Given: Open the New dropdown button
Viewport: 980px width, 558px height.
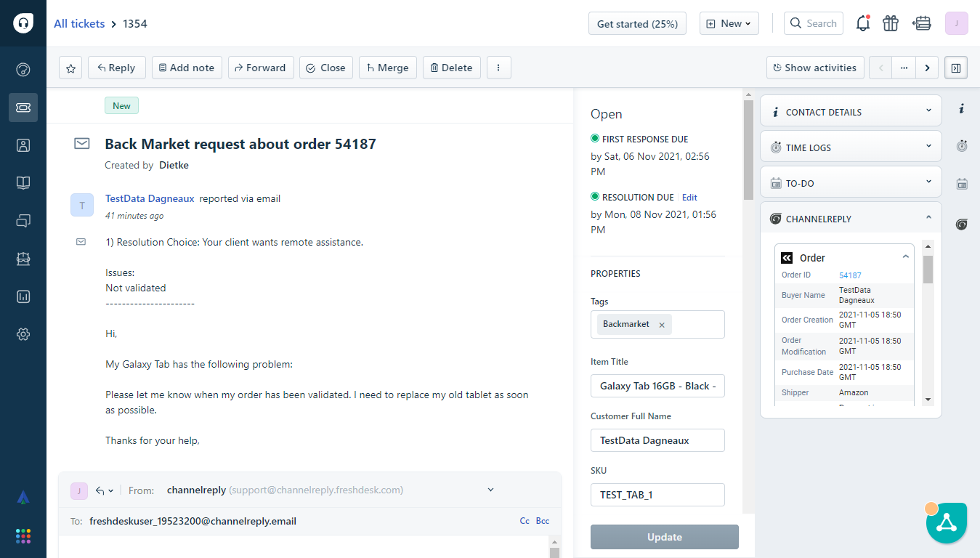Looking at the screenshot, I should pyautogui.click(x=729, y=23).
